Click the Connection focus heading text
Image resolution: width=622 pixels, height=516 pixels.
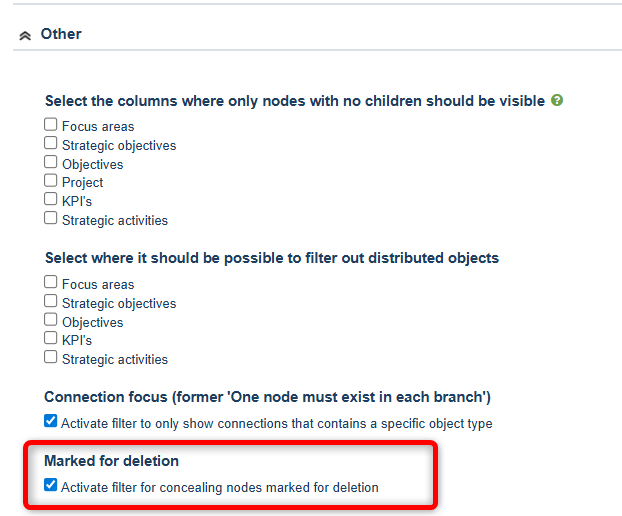(267, 397)
